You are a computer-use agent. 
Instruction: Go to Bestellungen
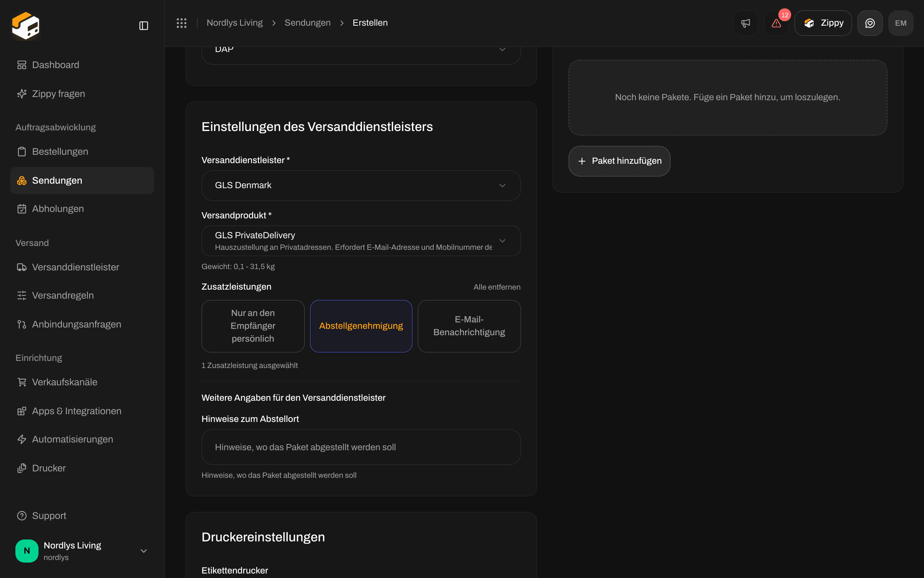(82, 151)
